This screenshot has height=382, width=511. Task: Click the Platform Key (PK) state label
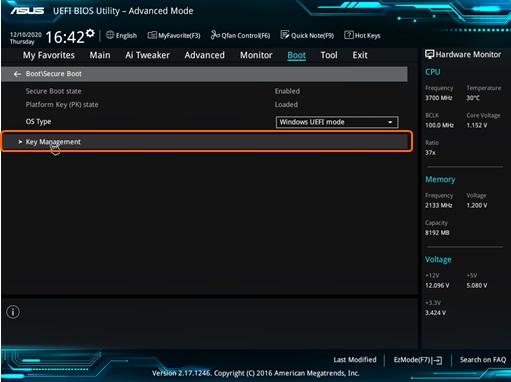tap(62, 105)
